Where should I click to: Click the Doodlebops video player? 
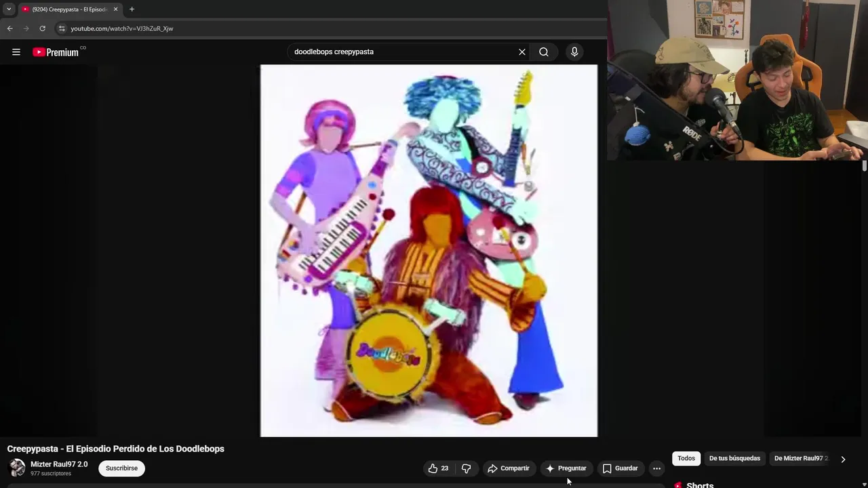[x=429, y=251]
